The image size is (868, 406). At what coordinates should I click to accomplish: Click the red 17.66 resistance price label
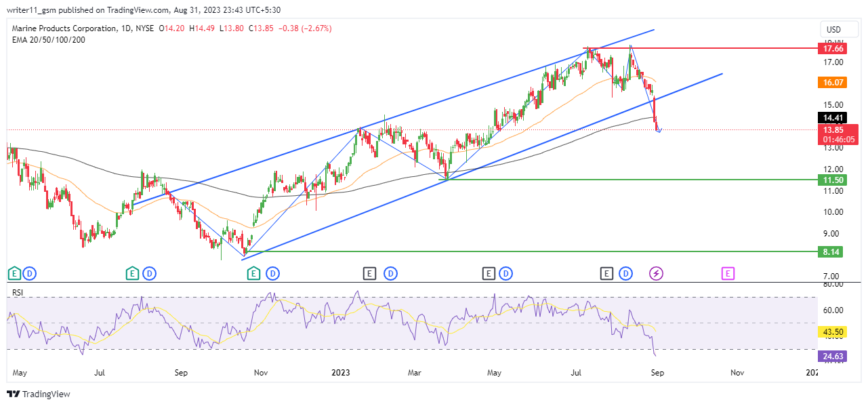coord(833,49)
